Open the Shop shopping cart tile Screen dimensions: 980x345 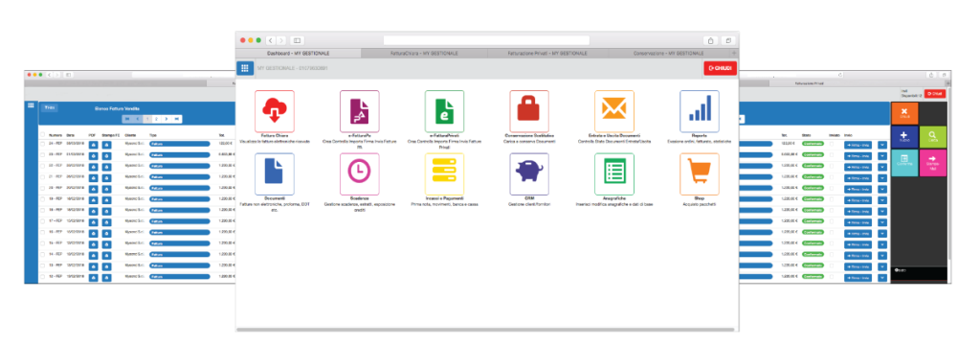[x=700, y=173]
